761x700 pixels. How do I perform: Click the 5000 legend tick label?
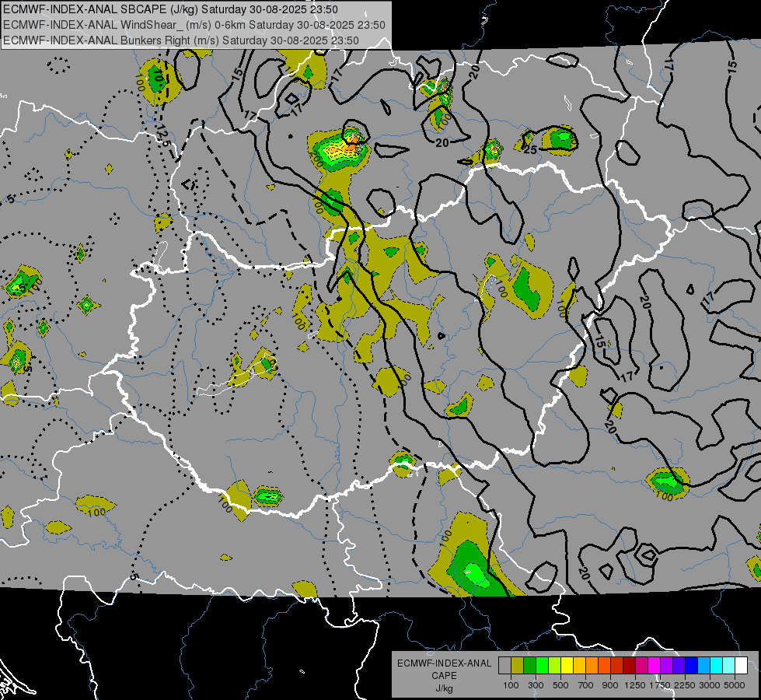(735, 685)
